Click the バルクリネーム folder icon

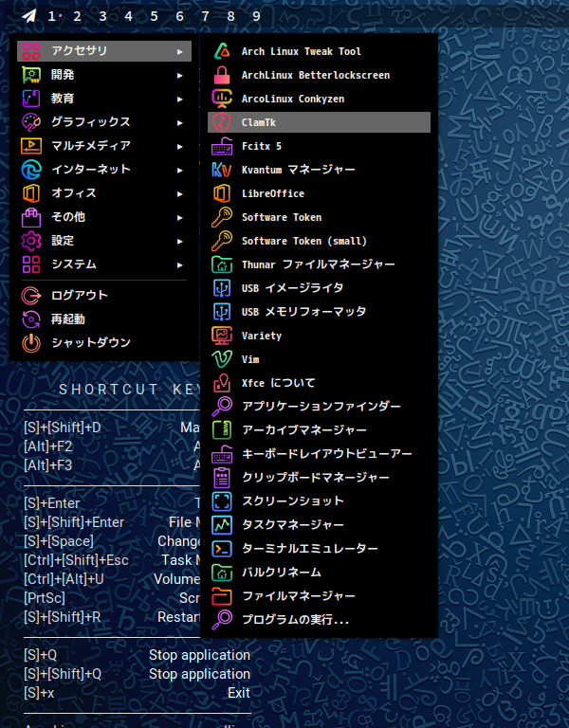pos(222,573)
